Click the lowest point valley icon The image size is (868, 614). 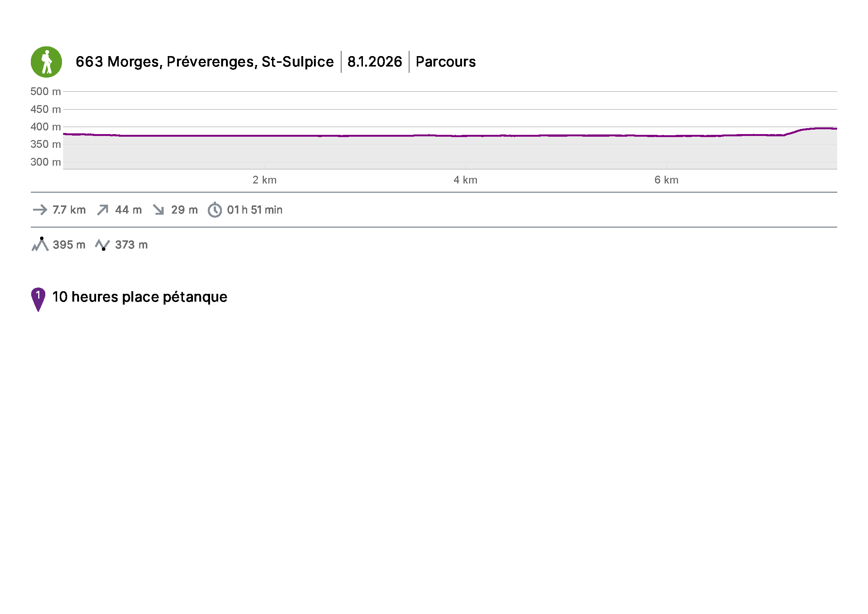102,245
